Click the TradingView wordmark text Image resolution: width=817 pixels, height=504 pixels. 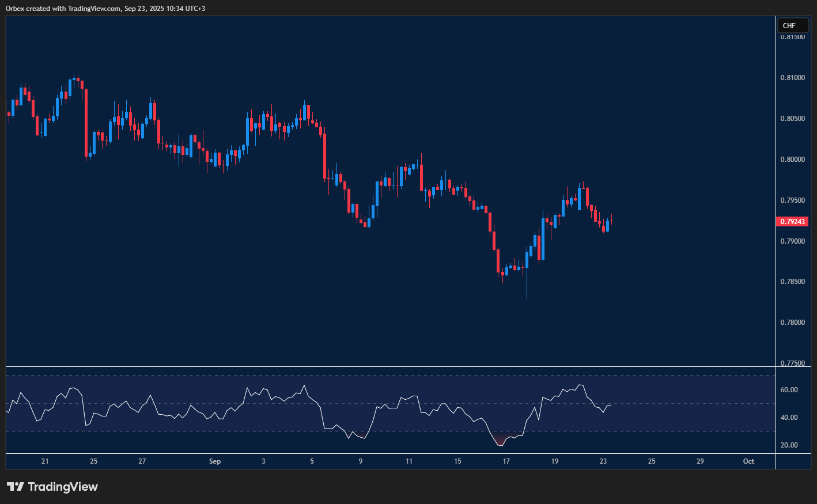(63, 487)
